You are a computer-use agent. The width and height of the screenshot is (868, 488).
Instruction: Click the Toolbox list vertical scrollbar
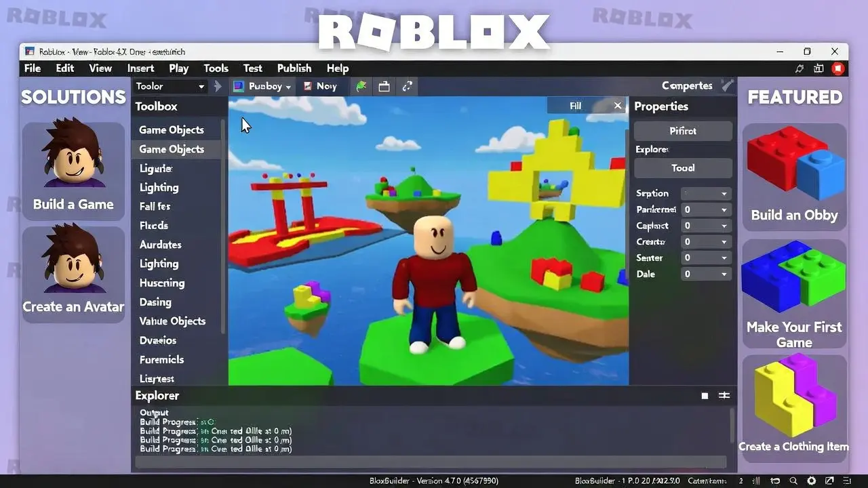coord(224,227)
